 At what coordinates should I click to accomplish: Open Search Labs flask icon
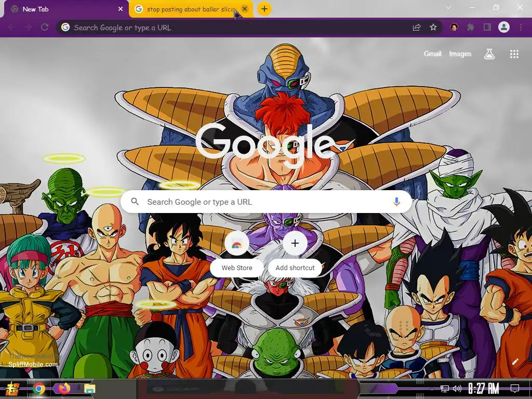489,54
